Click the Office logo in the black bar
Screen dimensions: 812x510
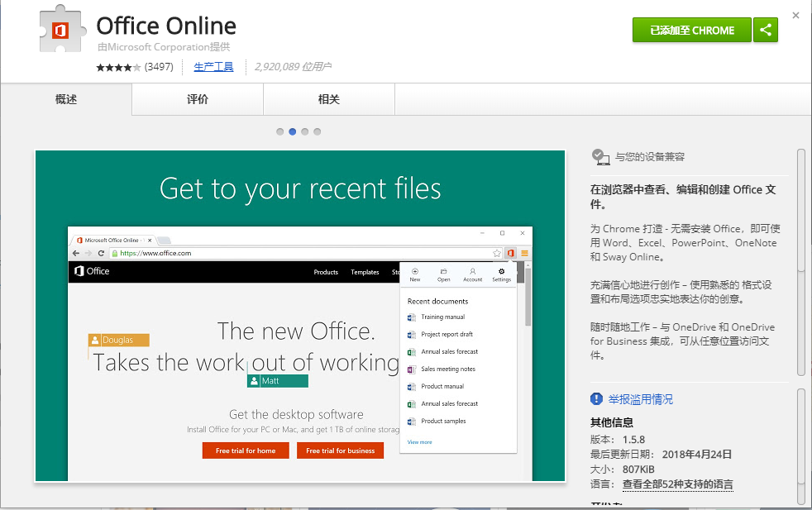tap(92, 271)
